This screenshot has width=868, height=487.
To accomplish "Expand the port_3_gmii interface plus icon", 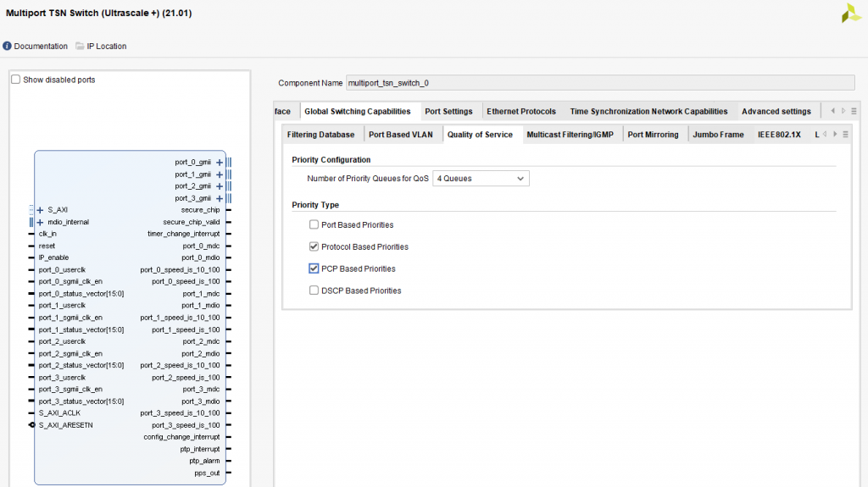I will click(x=220, y=198).
